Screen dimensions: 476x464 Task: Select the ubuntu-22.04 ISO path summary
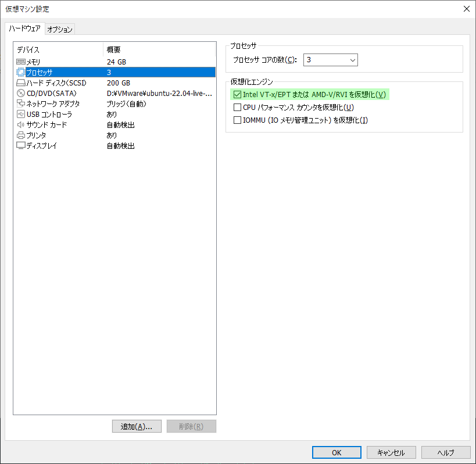pyautogui.click(x=159, y=93)
